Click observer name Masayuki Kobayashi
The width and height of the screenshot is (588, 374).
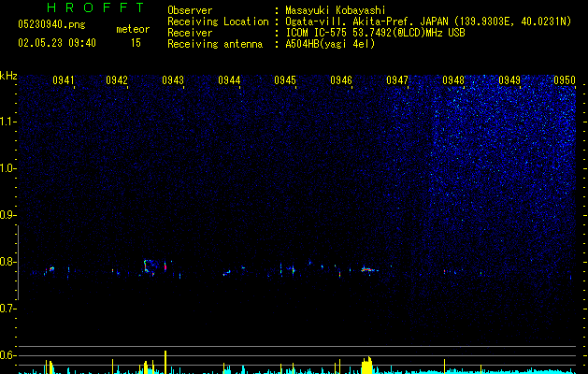pyautogui.click(x=336, y=10)
